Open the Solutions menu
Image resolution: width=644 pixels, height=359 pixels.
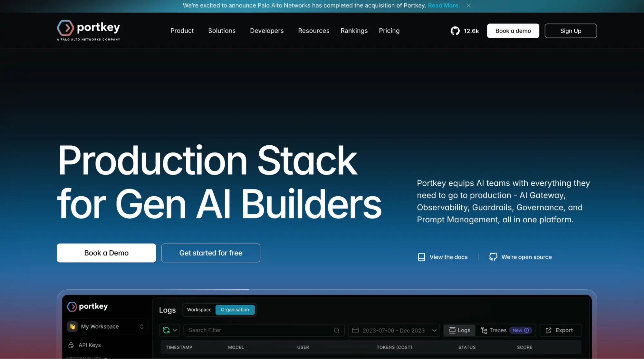[222, 31]
